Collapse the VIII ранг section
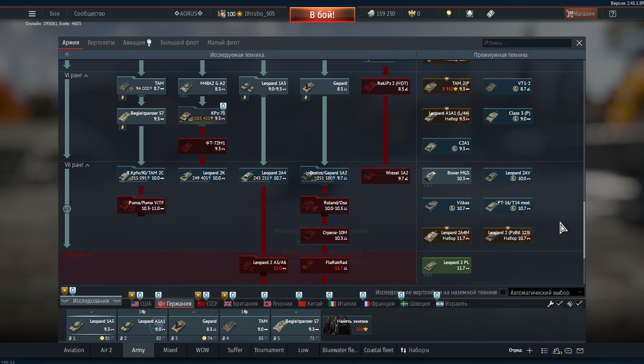 click(78, 255)
